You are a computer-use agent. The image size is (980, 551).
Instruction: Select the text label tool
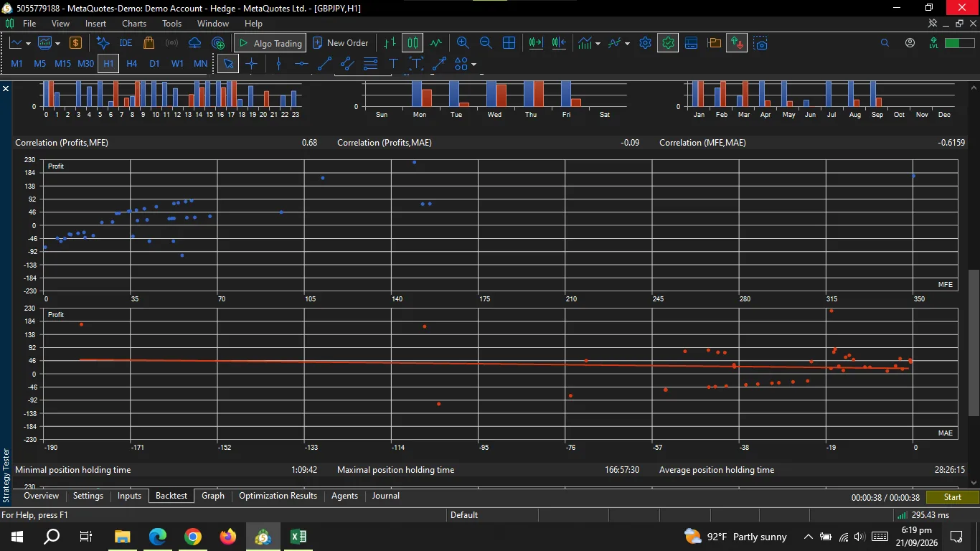tap(393, 64)
